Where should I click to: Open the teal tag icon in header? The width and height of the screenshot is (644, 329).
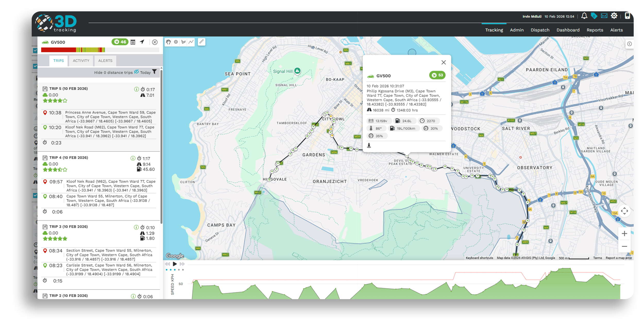(594, 16)
